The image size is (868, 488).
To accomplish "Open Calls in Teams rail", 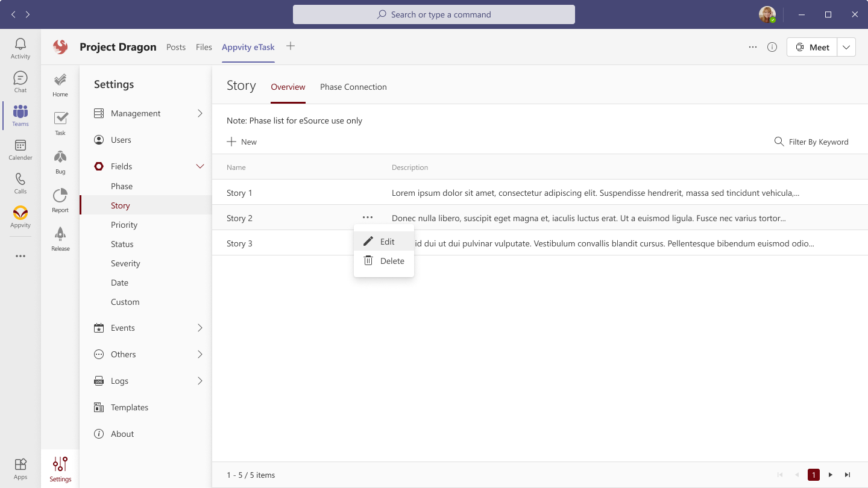I will (x=20, y=183).
